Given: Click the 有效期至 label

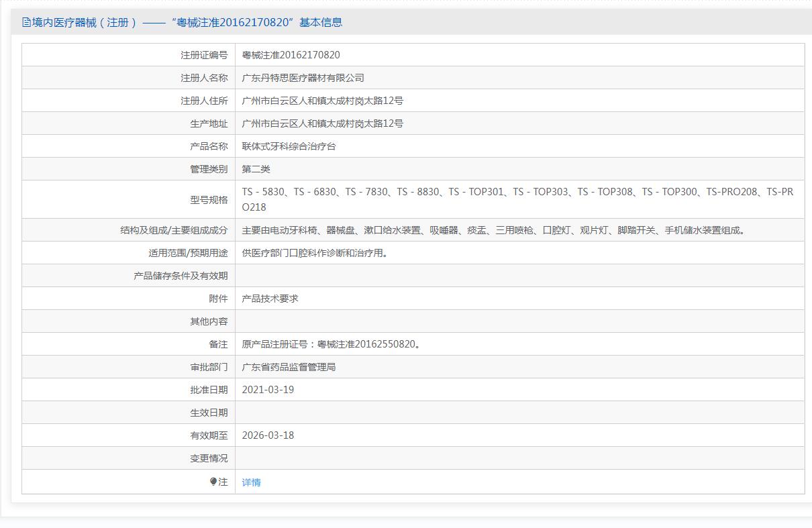Looking at the screenshot, I should (x=209, y=435).
